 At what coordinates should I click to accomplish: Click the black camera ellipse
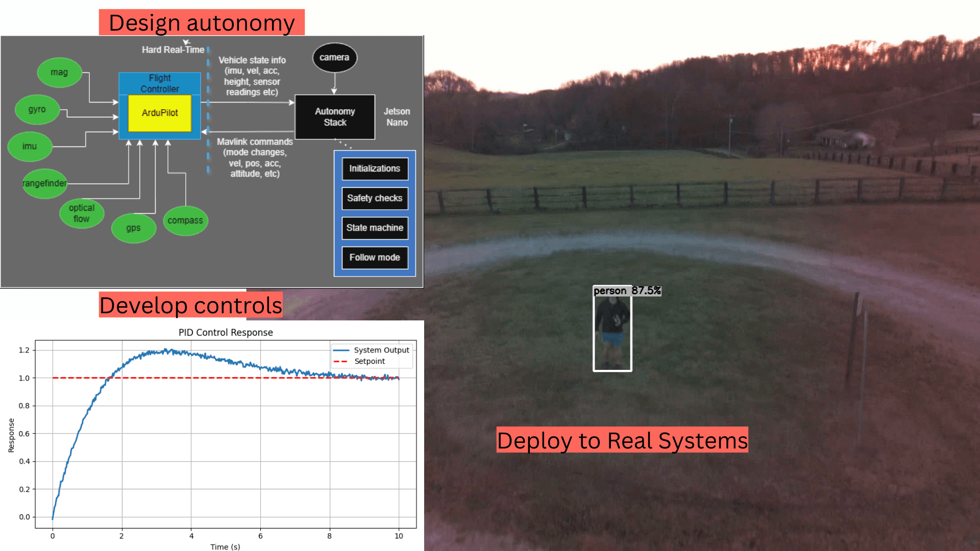click(x=334, y=58)
